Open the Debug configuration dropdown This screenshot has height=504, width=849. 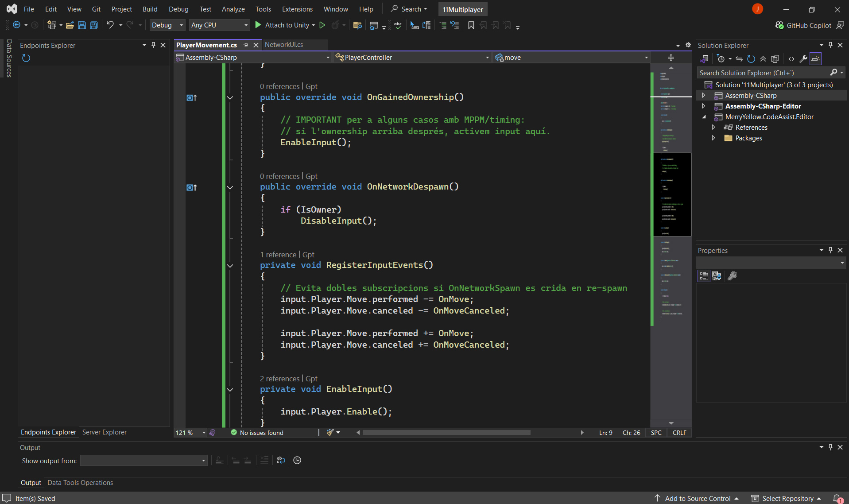(167, 25)
